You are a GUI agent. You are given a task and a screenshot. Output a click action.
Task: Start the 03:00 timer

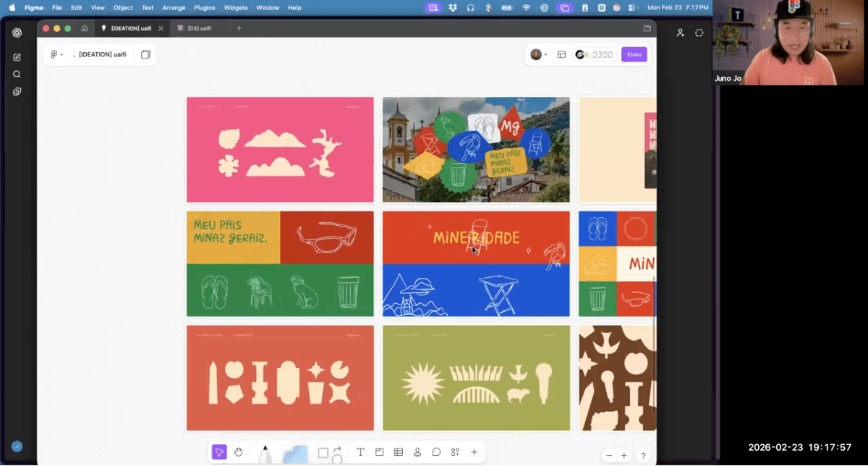[595, 54]
